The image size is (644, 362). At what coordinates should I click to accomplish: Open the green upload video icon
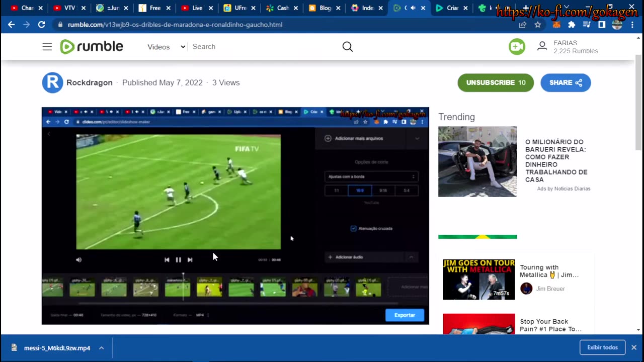(517, 47)
